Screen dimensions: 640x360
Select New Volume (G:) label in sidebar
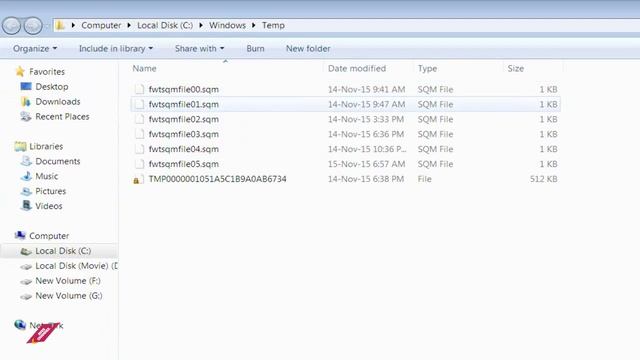pos(69,296)
